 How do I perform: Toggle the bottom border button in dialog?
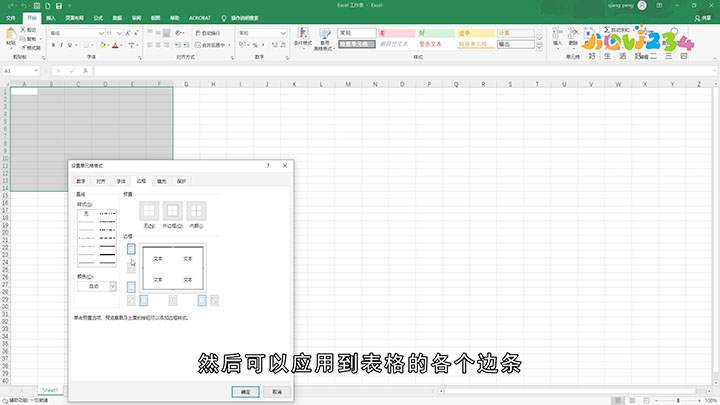[x=131, y=287]
